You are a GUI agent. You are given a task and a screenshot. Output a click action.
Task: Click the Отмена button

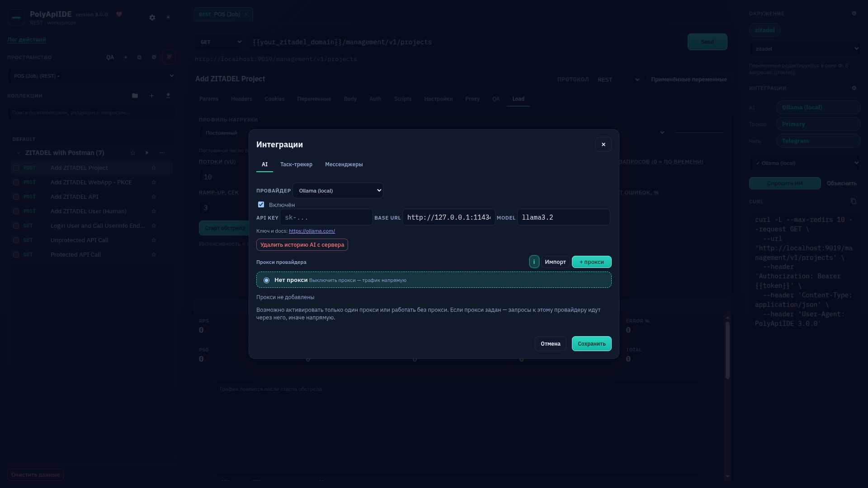tap(550, 344)
